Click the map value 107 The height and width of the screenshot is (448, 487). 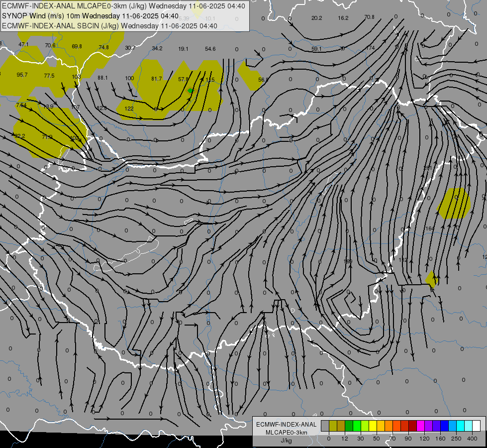point(75,107)
